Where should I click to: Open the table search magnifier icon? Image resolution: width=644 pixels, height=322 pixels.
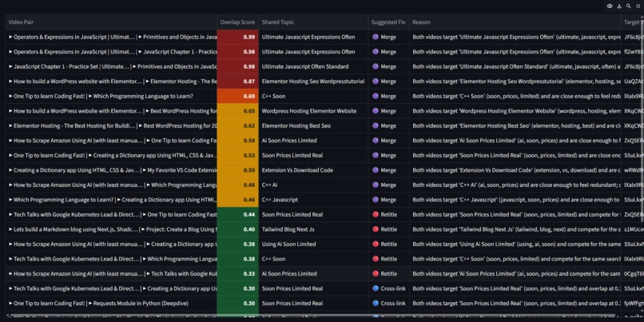pyautogui.click(x=628, y=6)
